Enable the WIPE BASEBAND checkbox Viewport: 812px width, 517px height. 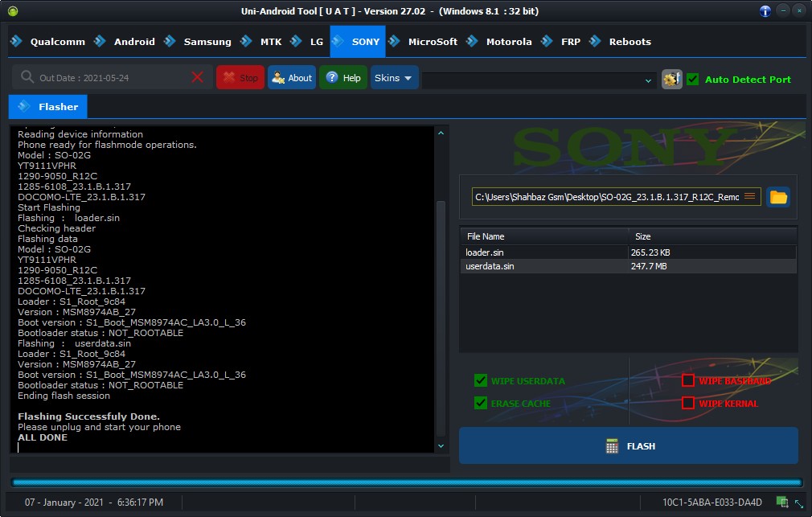pos(687,381)
